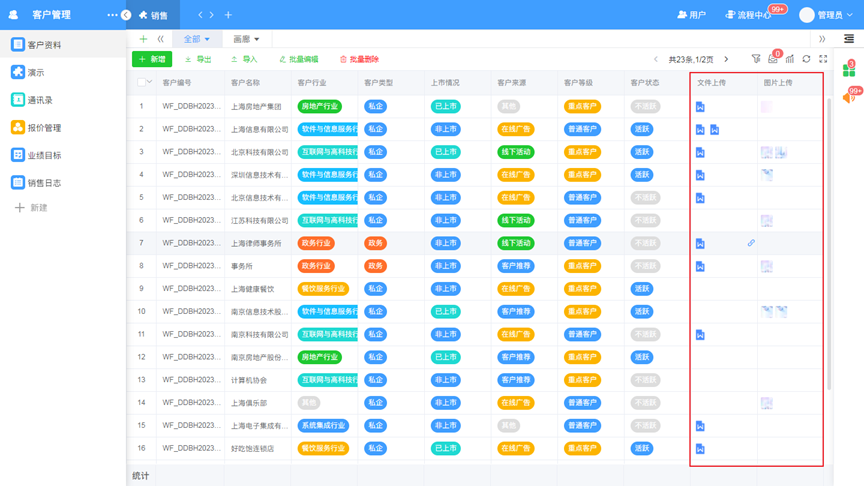
Task: Click the 导出 export button
Action: [x=198, y=60]
